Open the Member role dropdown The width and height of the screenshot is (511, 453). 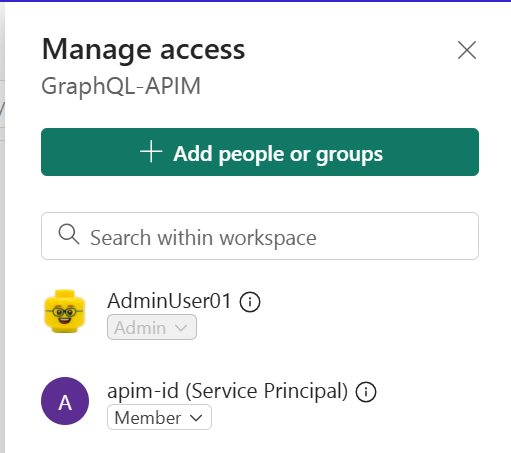pyautogui.click(x=159, y=417)
